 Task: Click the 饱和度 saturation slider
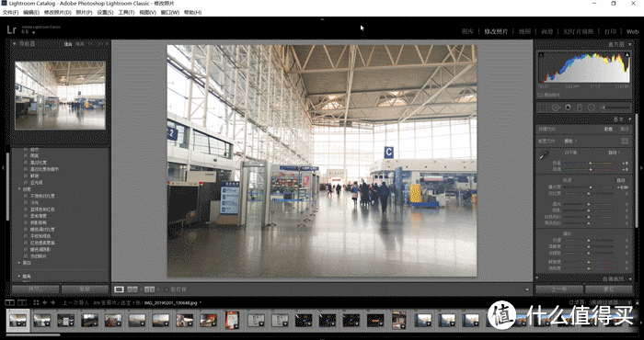[589, 268]
